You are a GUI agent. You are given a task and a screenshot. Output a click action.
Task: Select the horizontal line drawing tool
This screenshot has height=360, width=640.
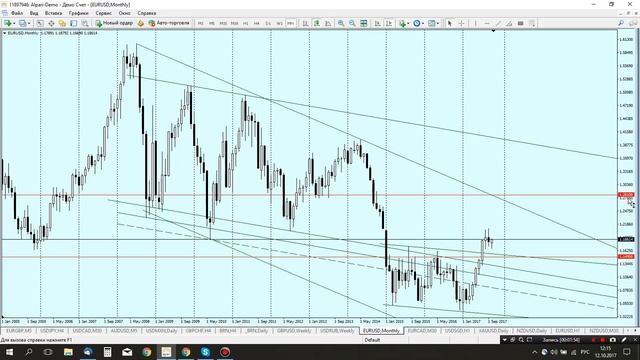click(487, 23)
